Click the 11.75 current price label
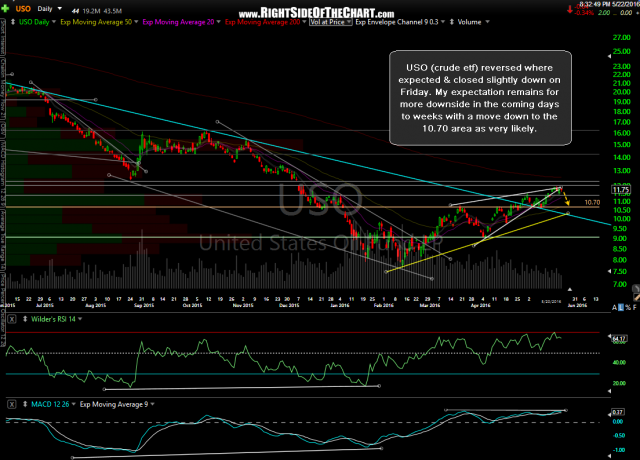The height and width of the screenshot is (460, 640). click(621, 190)
